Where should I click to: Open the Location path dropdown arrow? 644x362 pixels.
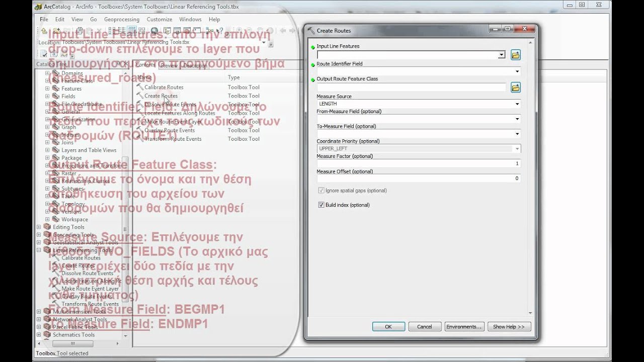pos(264,42)
